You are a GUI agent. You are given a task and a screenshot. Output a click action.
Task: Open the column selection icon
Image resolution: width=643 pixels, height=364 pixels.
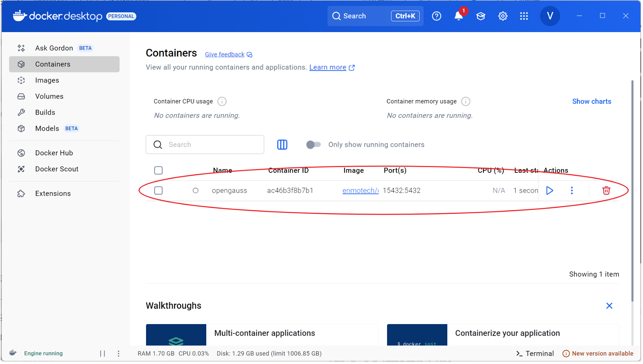click(x=282, y=145)
